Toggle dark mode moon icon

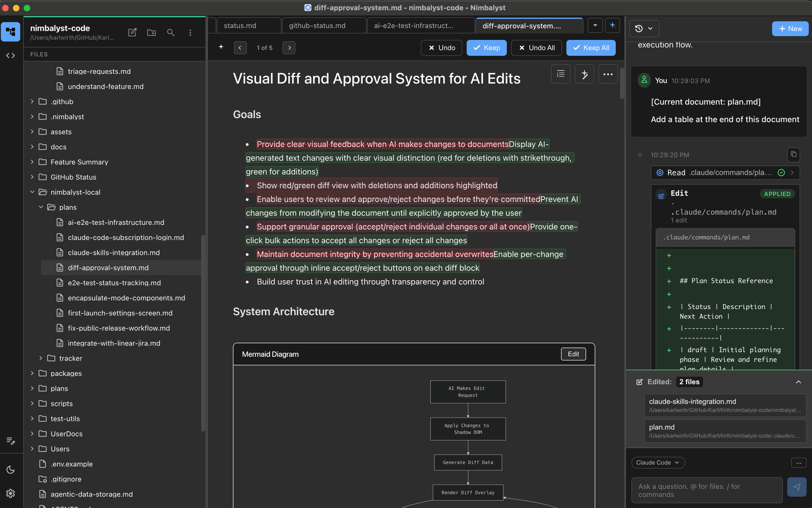coord(11,470)
